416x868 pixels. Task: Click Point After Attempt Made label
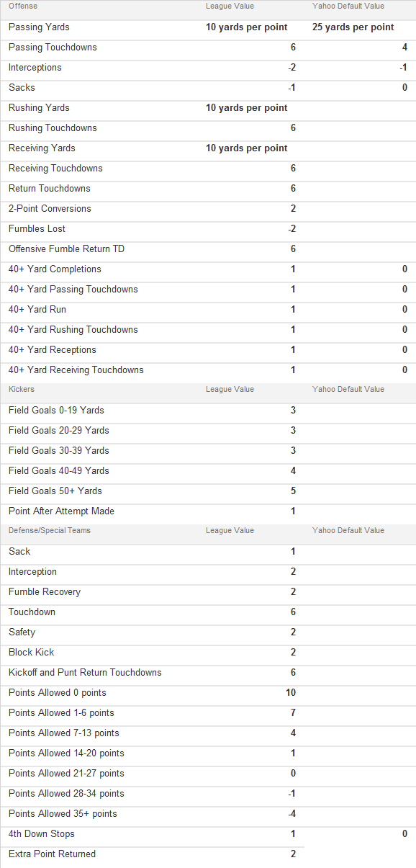pos(61,511)
